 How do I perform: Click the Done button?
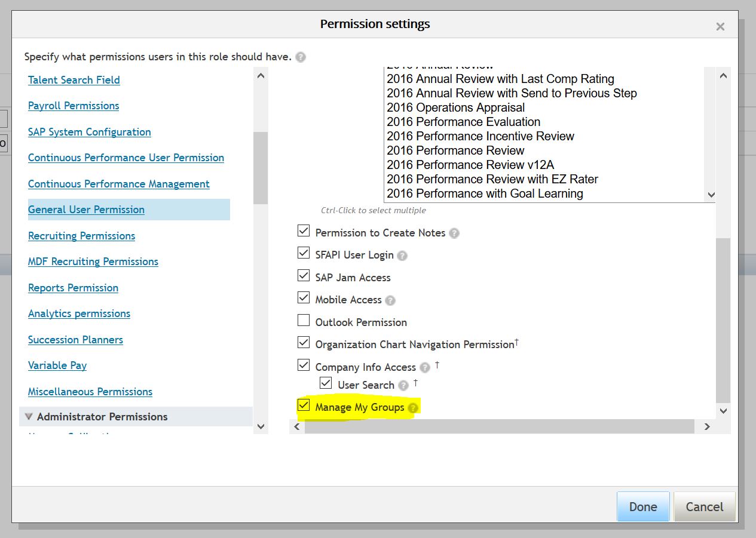tap(643, 507)
